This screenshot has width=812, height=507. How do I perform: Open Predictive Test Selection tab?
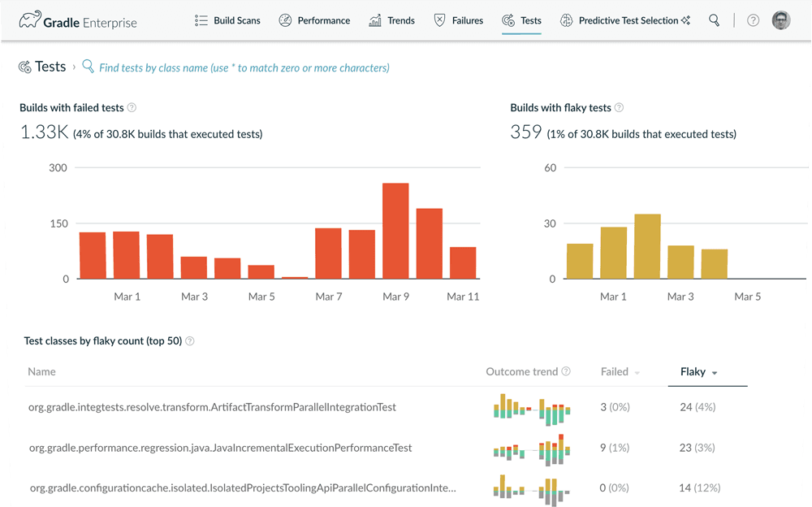pyautogui.click(x=625, y=20)
